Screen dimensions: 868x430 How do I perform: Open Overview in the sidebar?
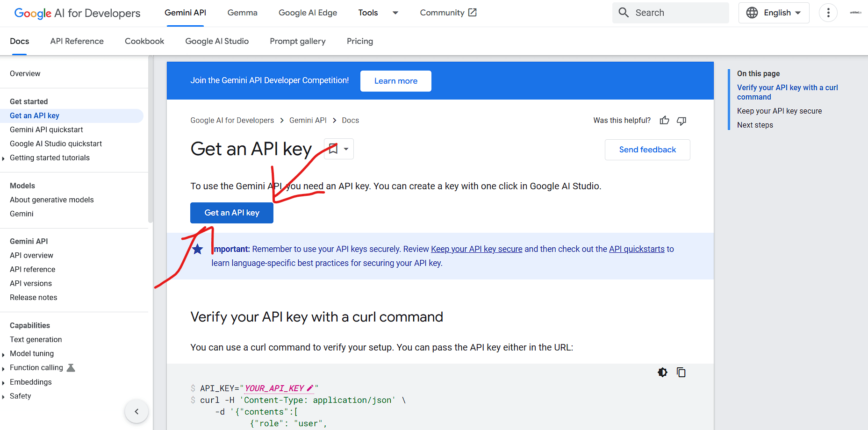click(x=25, y=73)
